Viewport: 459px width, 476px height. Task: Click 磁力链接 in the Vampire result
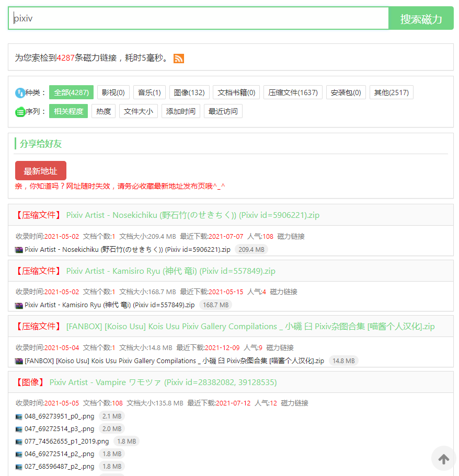tap(295, 403)
